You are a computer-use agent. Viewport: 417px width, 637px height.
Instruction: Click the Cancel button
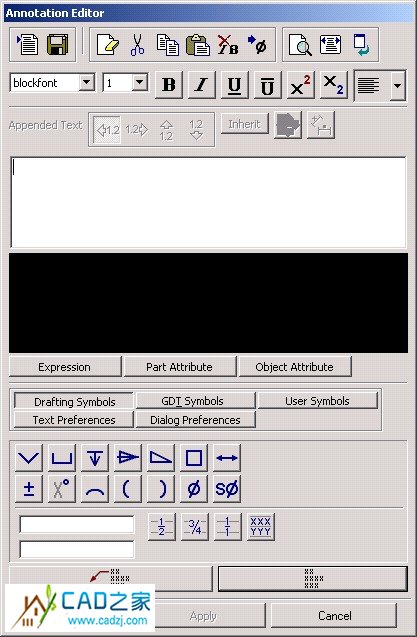coord(334,616)
